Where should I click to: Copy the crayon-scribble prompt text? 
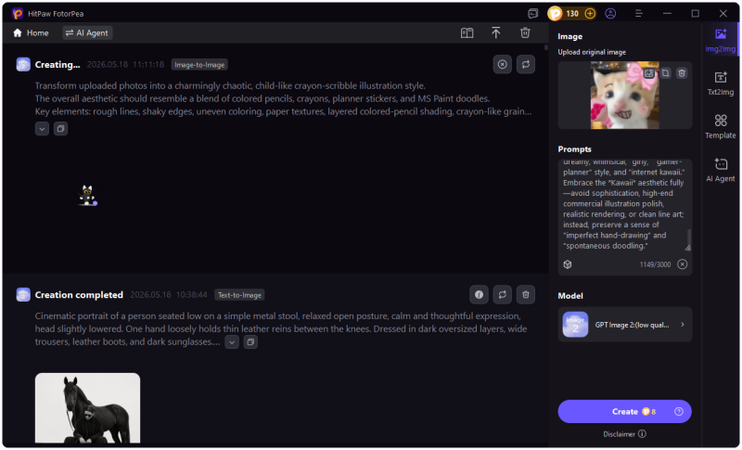point(61,129)
